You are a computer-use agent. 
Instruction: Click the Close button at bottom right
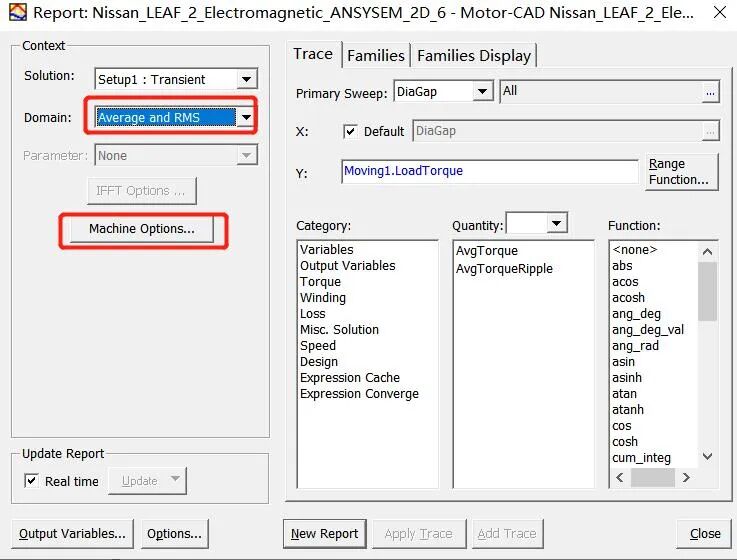tap(705, 534)
